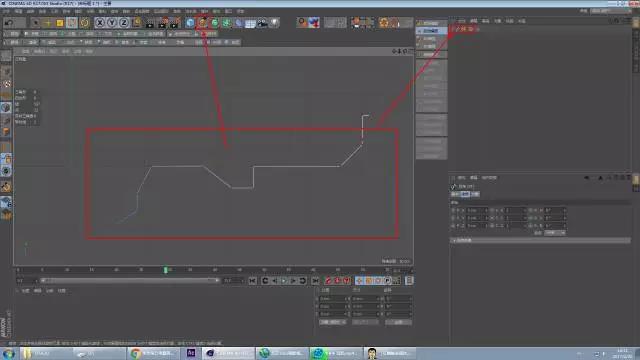640x360 pixels.
Task: Select the Spline Pen tool icon
Action: coord(202,23)
